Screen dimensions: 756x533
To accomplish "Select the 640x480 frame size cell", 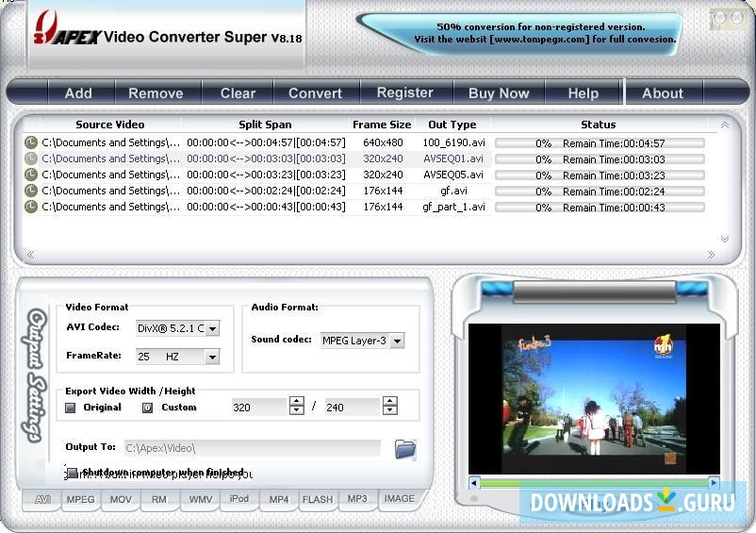I will (x=383, y=142).
